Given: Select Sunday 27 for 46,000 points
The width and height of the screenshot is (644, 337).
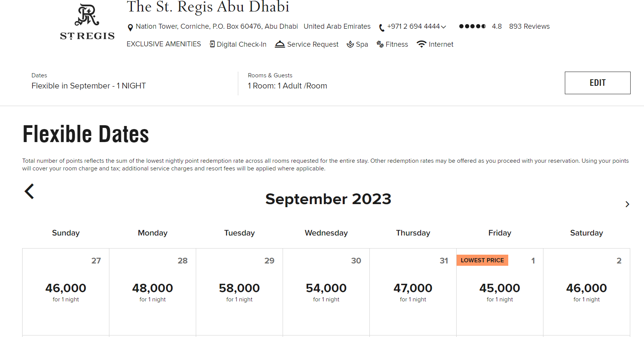Looking at the screenshot, I should [66, 292].
